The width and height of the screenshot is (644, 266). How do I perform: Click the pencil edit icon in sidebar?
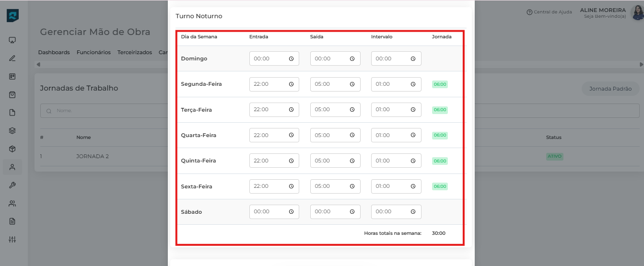point(12,58)
